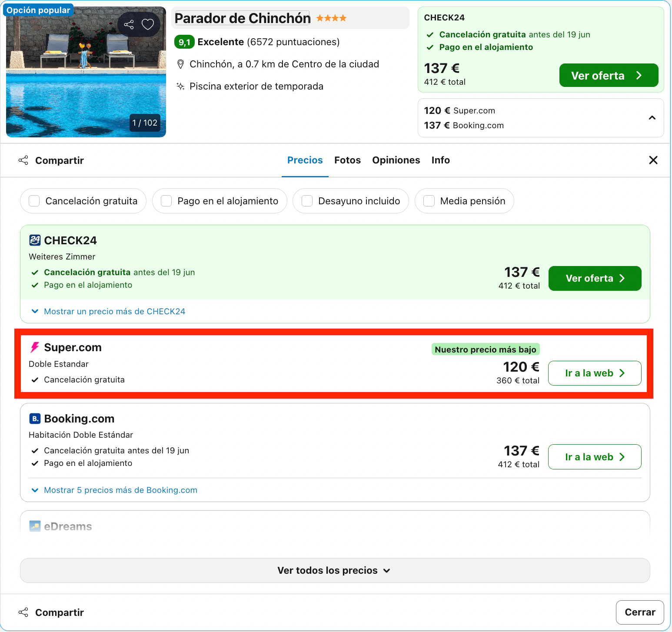Save hotel with heart icon on photo

click(x=148, y=24)
